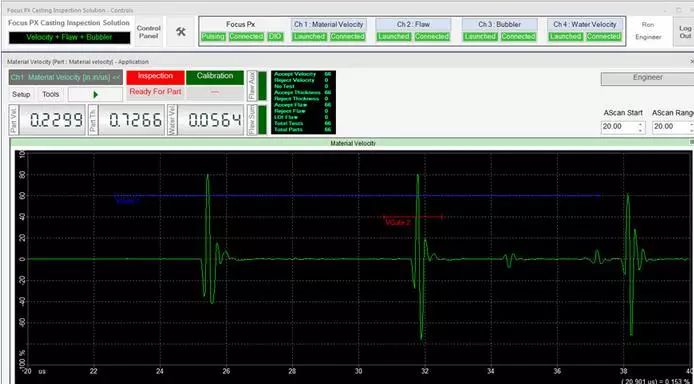
Task: Increase AScan Start value with up arrow
Action: (640, 123)
